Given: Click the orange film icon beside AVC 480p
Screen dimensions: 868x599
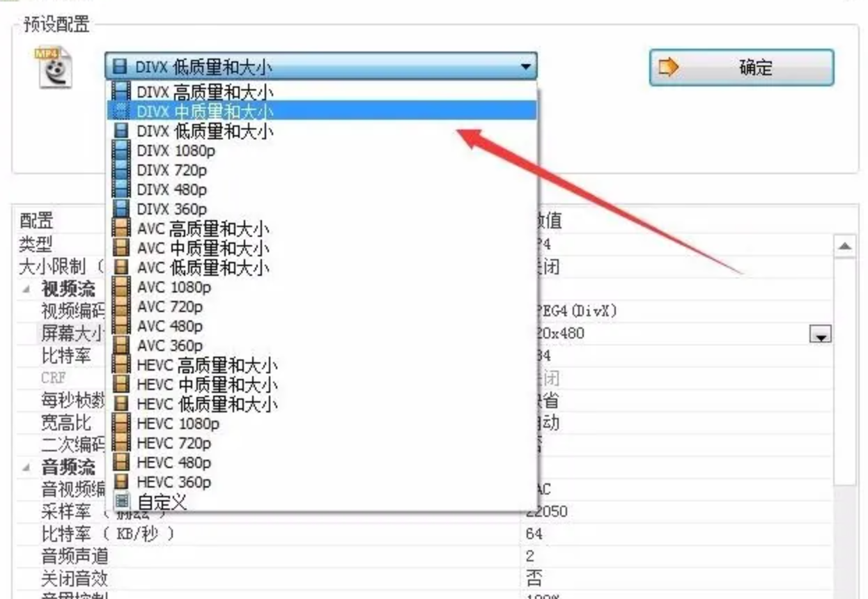Looking at the screenshot, I should 121,325.
